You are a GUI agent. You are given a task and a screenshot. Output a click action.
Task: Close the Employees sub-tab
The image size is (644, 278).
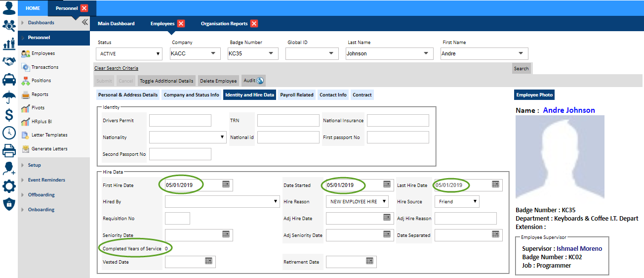[181, 23]
